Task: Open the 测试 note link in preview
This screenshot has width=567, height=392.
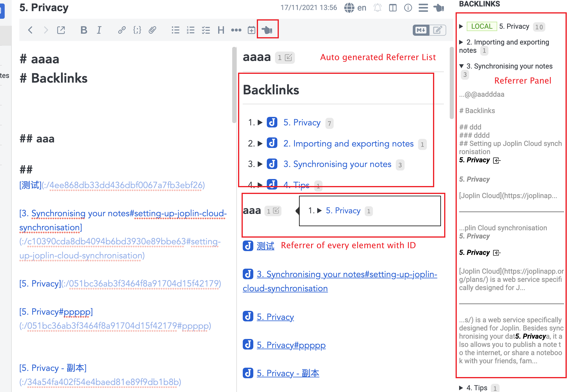Action: [265, 246]
